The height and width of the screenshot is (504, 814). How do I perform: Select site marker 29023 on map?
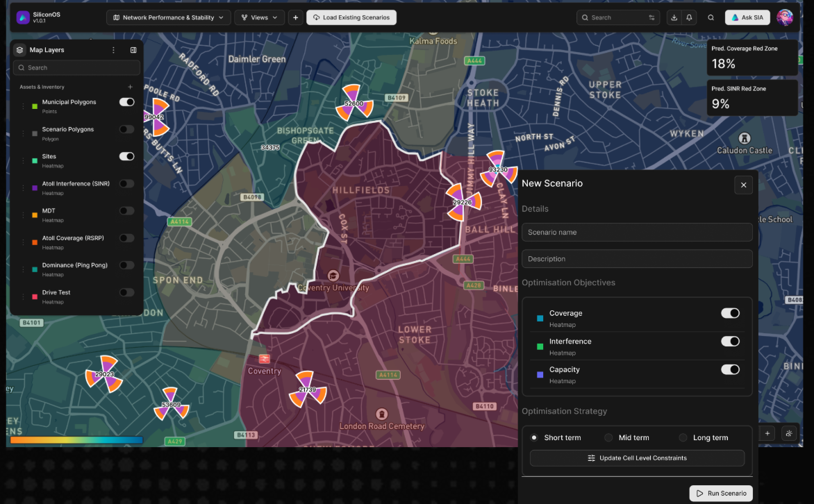pyautogui.click(x=104, y=374)
